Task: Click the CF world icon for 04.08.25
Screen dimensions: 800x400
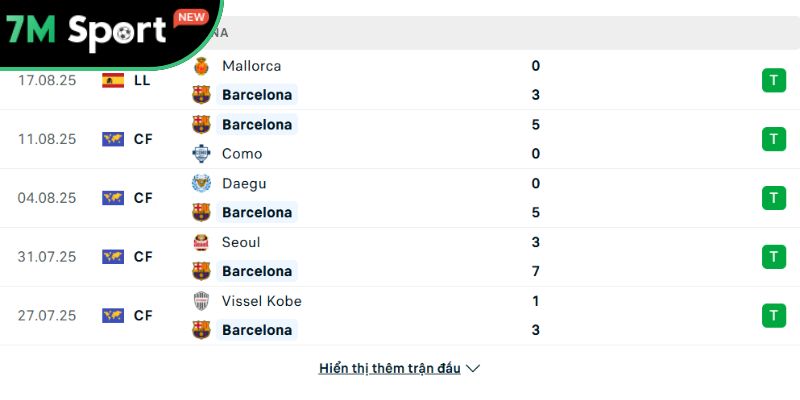Action: tap(113, 198)
